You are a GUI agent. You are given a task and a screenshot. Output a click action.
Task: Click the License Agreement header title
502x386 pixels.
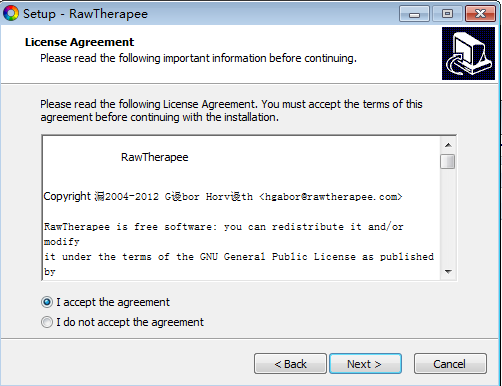click(x=79, y=42)
